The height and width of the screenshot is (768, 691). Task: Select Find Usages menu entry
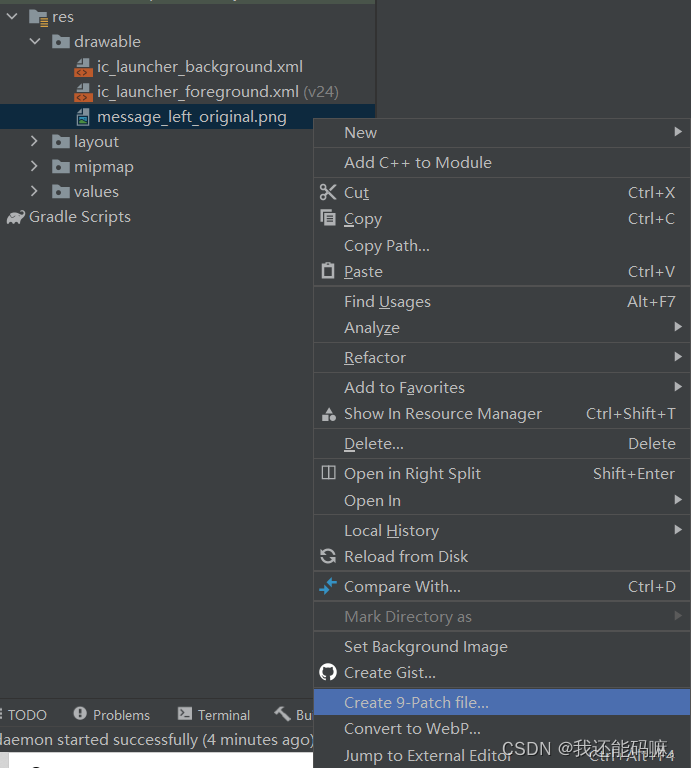[x=501, y=302]
